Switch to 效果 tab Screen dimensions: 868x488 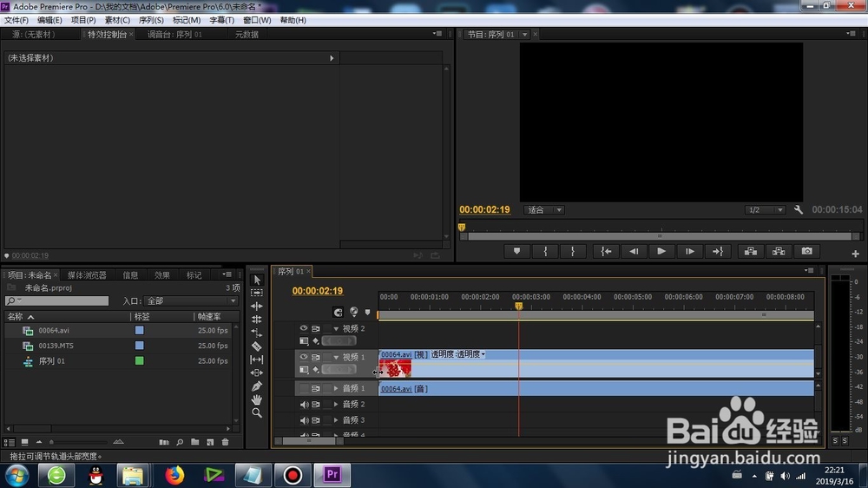tap(162, 274)
